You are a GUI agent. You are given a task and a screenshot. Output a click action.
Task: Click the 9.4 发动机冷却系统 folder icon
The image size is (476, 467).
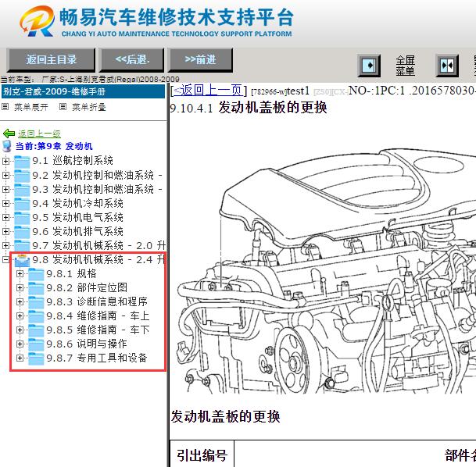(22, 203)
